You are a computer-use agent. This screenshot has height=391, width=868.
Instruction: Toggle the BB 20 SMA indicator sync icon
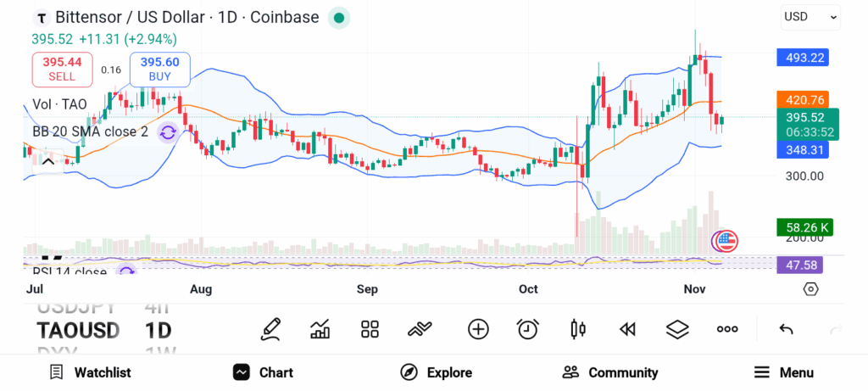click(168, 131)
